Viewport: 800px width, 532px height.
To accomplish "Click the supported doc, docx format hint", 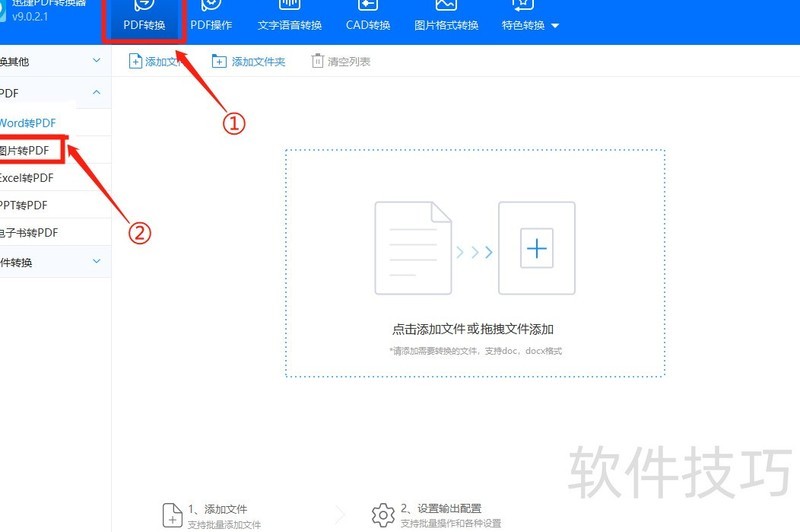I will (x=476, y=351).
